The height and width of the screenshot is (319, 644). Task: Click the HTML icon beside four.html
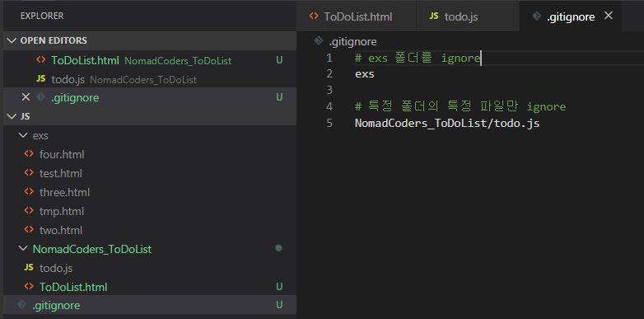(29, 154)
